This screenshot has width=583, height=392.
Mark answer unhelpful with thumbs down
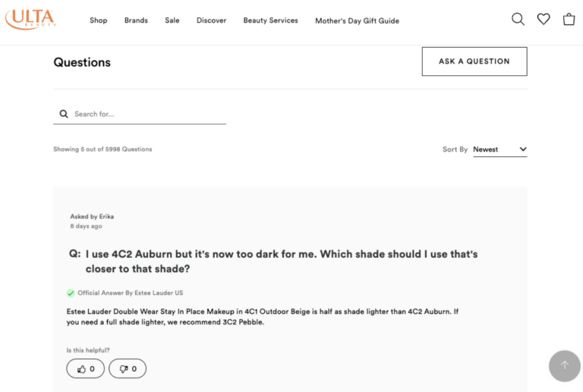(x=127, y=369)
